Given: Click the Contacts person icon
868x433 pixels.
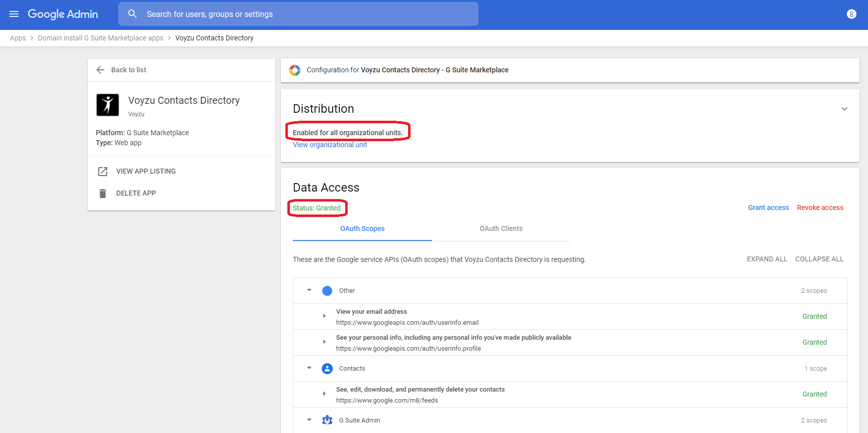Looking at the screenshot, I should click(327, 369).
